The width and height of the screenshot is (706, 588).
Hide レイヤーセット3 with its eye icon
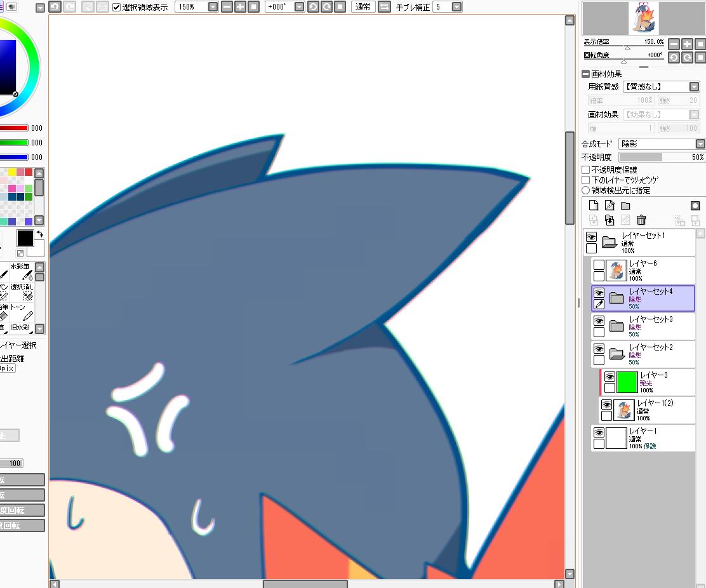[x=599, y=321]
